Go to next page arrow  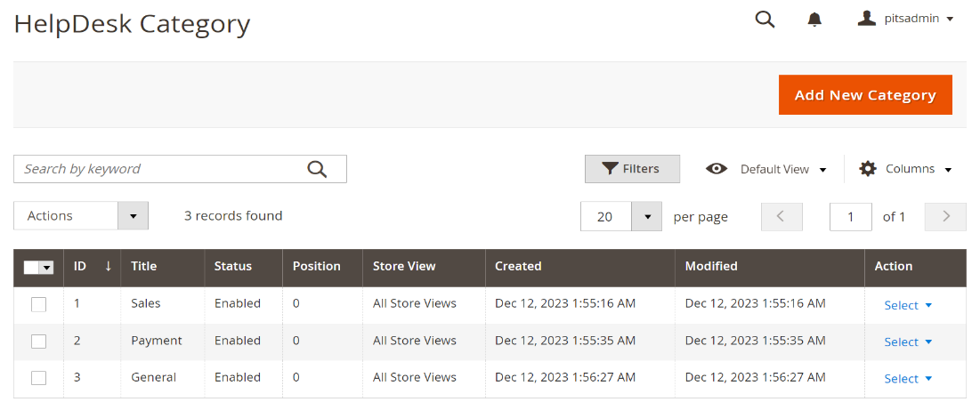pyautogui.click(x=945, y=216)
